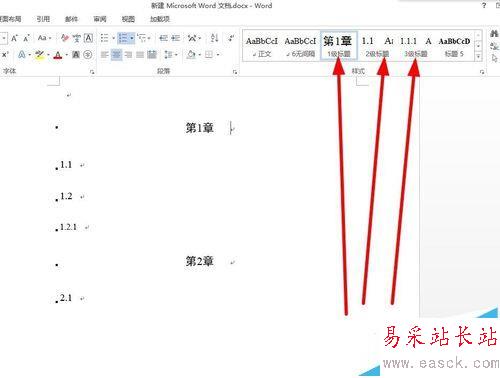Apply Character Border to text
This screenshot has width=500, height=378.
click(88, 38)
